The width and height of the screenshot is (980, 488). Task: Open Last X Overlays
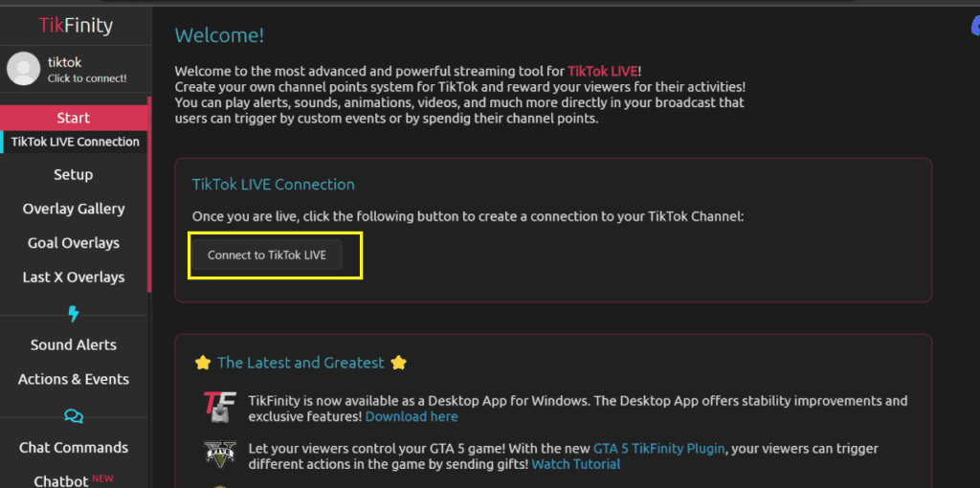(74, 277)
